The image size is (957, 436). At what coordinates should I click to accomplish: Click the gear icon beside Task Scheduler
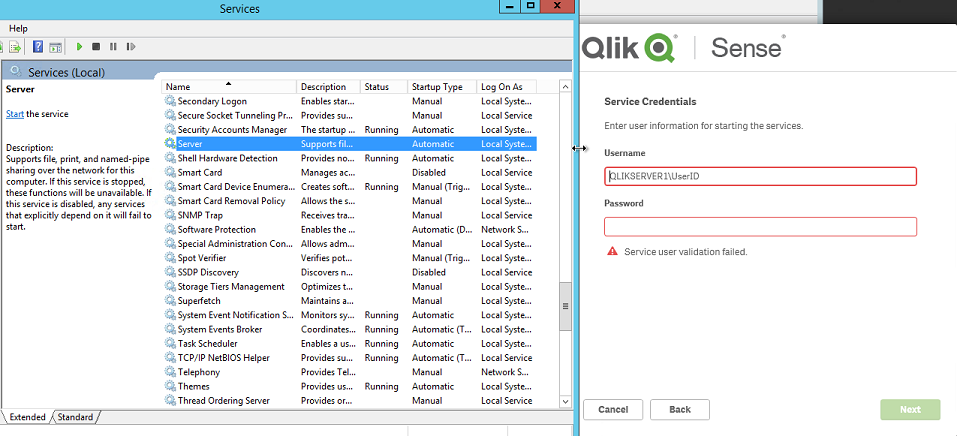[170, 344]
